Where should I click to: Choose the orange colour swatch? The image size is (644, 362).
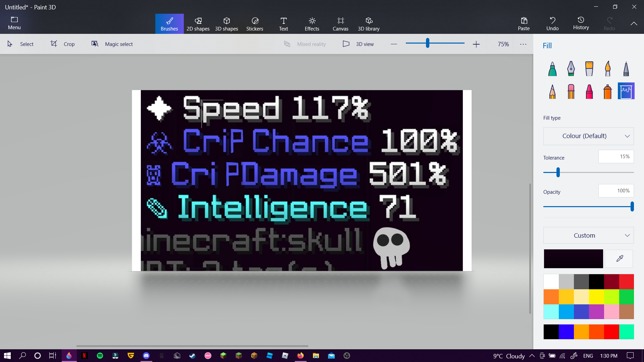[x=551, y=297]
